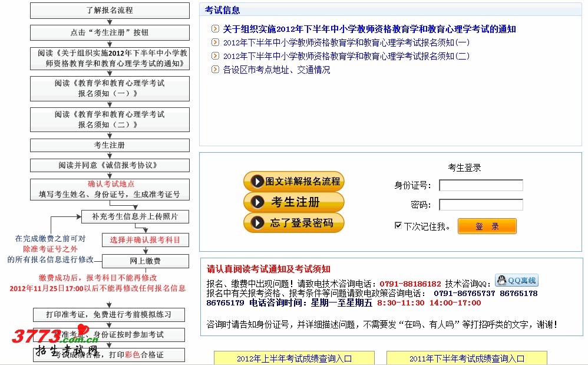Click bullet icon beside 报名须知(二) link
Screen dimensions: 588x365
(215, 56)
